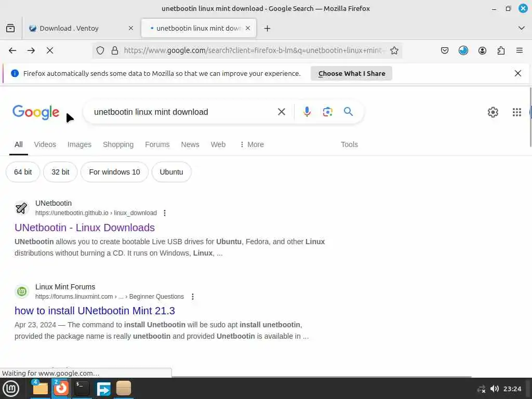
Task: Close the unetbootin linux mint search tab
Action: pyautogui.click(x=248, y=28)
